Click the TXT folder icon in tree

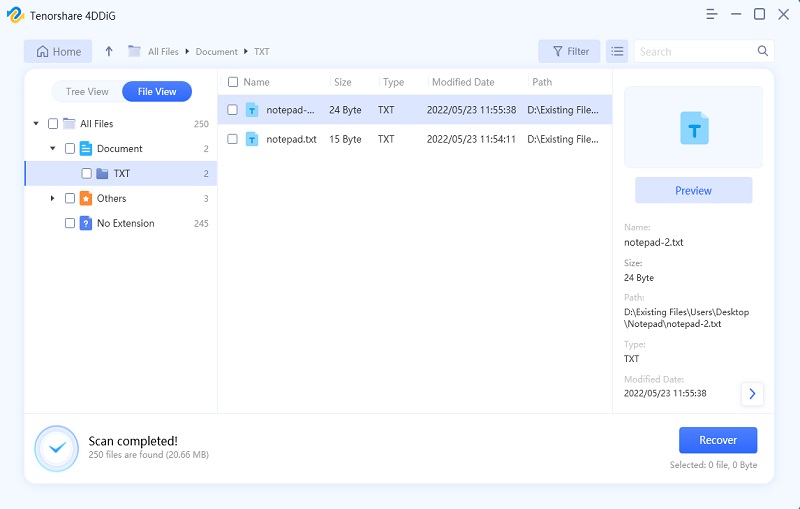coord(102,173)
